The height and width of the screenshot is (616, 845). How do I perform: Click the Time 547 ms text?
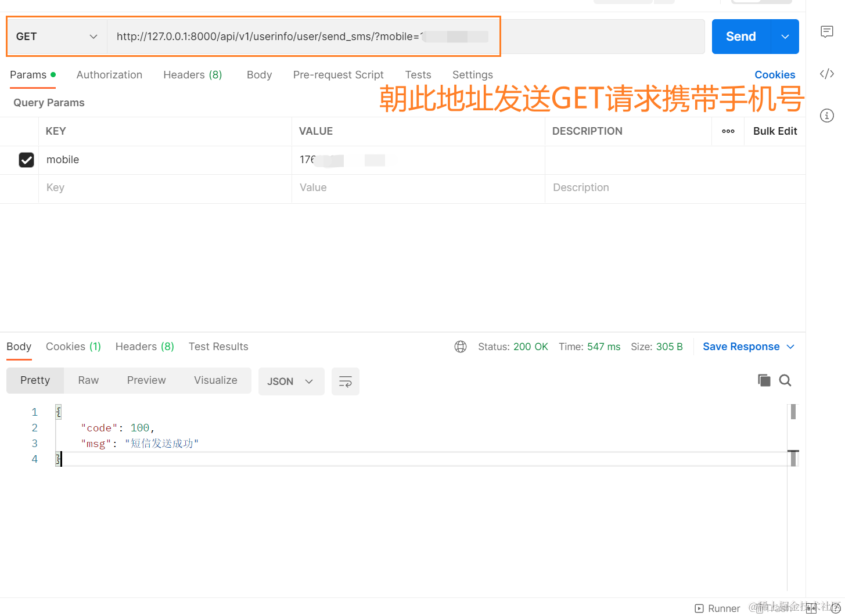coord(589,347)
